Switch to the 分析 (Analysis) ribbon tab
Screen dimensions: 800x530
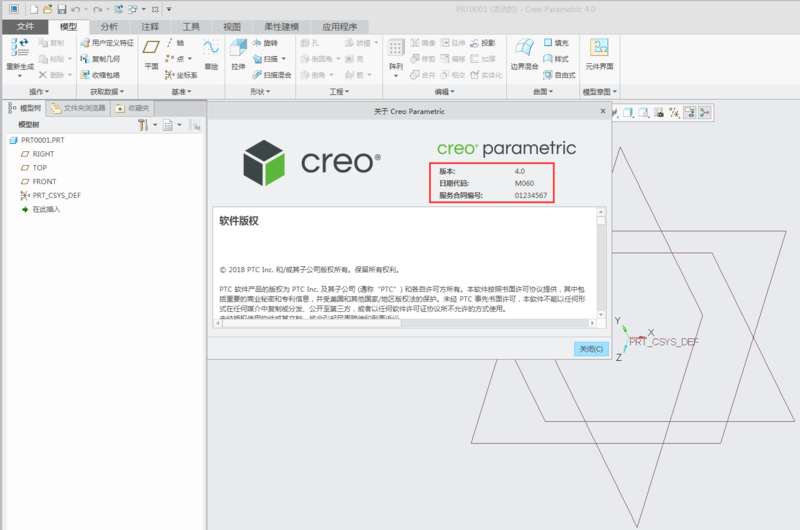click(109, 27)
